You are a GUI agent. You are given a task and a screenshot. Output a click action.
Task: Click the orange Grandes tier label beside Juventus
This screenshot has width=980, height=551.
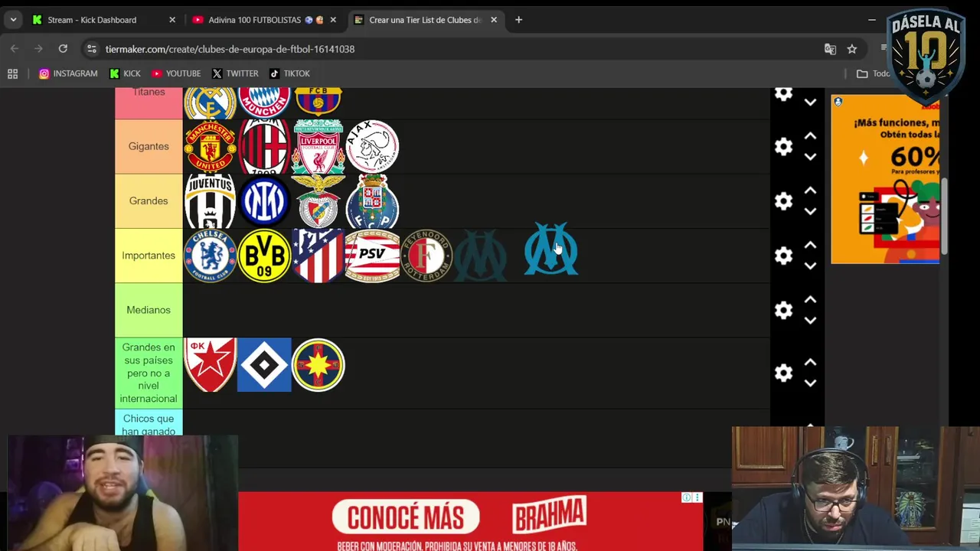click(x=149, y=201)
